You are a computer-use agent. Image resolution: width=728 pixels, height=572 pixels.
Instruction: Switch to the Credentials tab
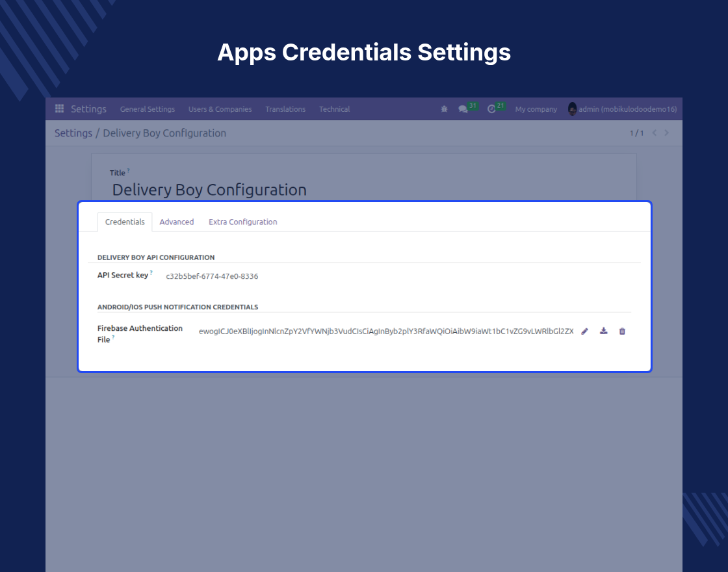(x=125, y=222)
